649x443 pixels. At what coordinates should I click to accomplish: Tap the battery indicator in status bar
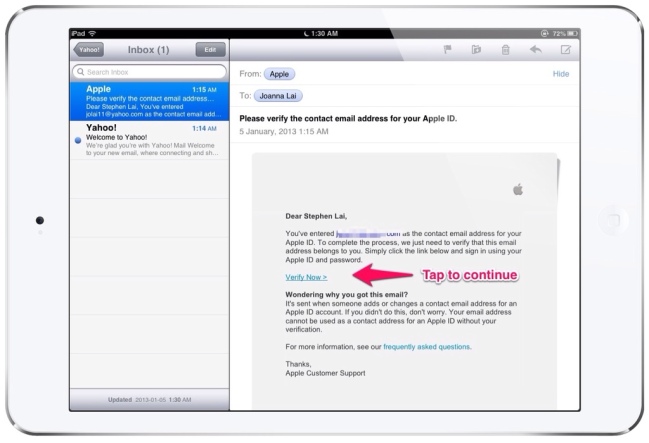pos(573,34)
